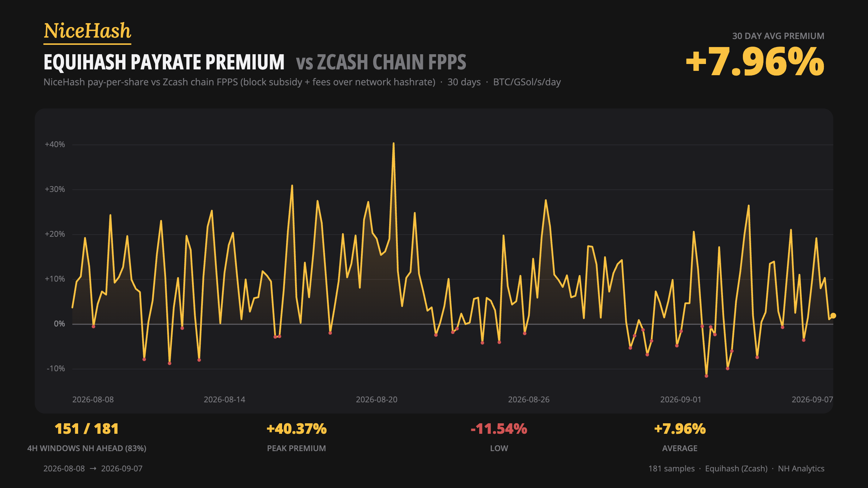Click the 30 DAY AVG PREMIUM label
The image size is (868, 488).
[778, 36]
